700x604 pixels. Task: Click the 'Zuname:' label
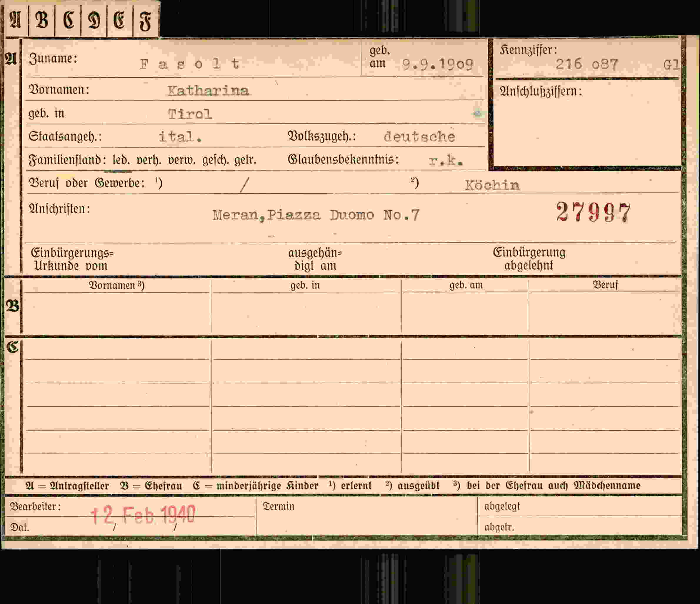[53, 59]
